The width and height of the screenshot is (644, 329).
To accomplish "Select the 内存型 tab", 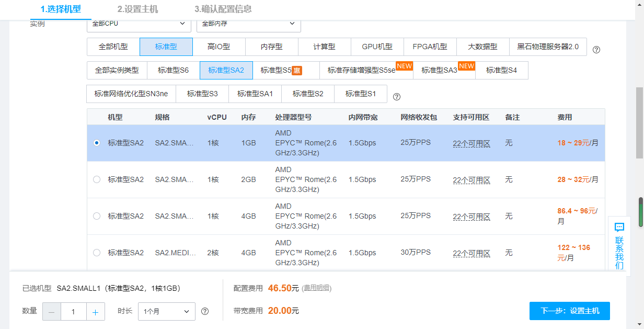I will (x=272, y=47).
